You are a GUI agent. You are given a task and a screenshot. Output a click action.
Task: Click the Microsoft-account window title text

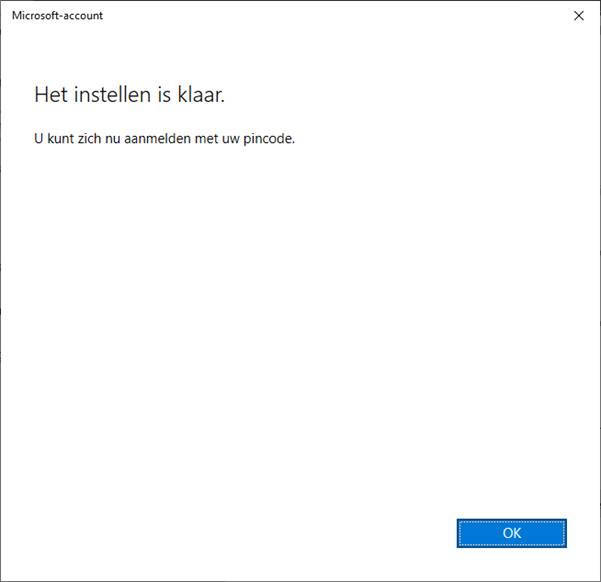(x=57, y=16)
